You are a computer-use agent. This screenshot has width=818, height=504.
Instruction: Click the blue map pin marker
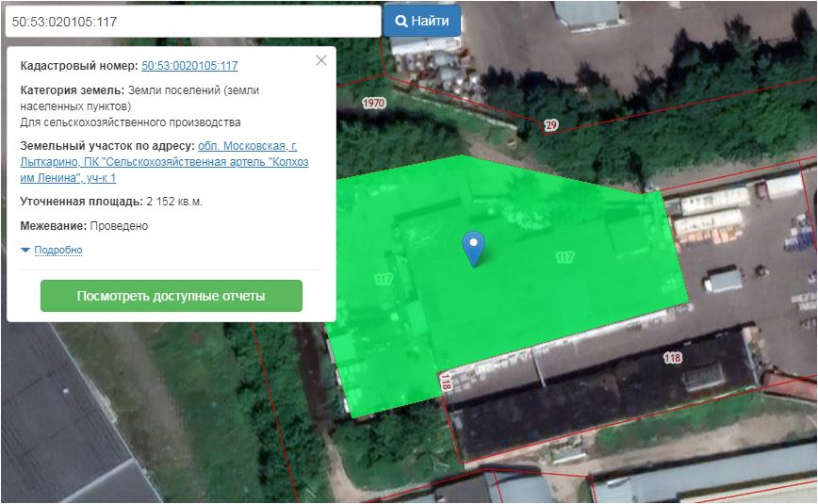coord(473,249)
